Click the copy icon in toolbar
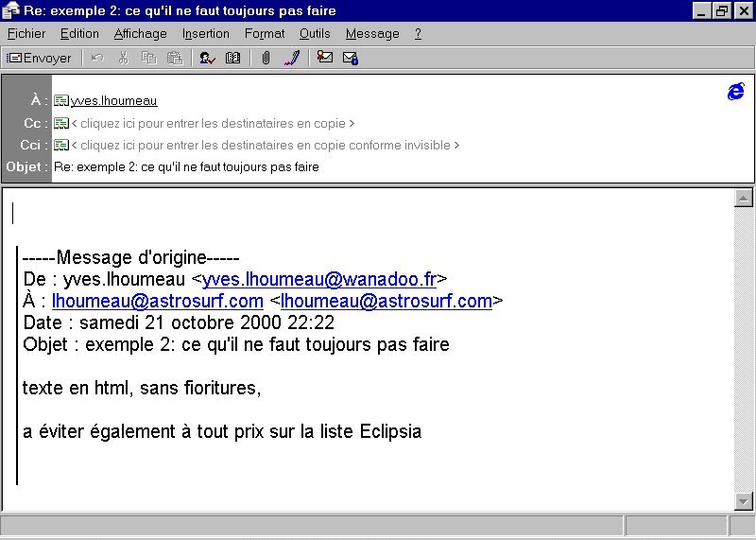 click(x=149, y=58)
